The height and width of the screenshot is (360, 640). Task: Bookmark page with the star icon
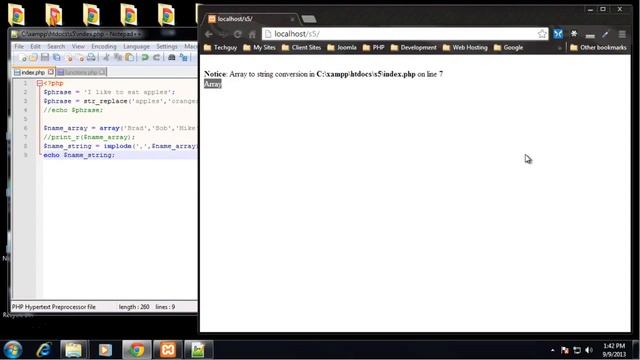(542, 34)
